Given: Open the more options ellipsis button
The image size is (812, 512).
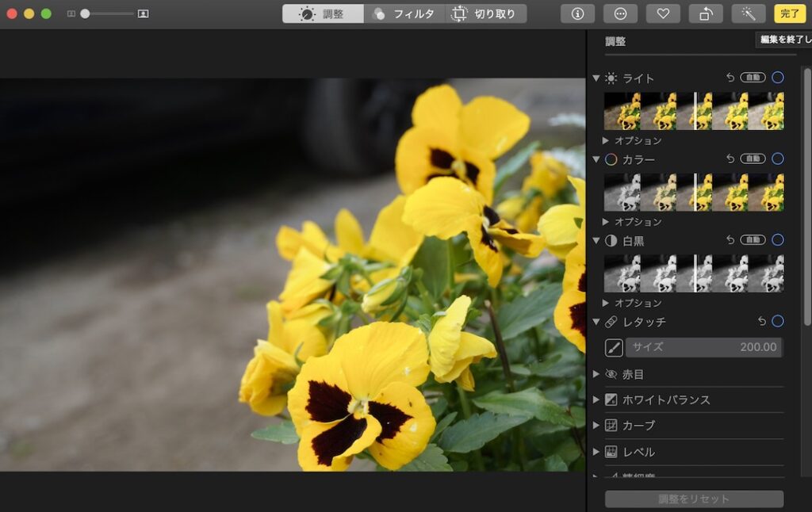Looking at the screenshot, I should [x=620, y=13].
